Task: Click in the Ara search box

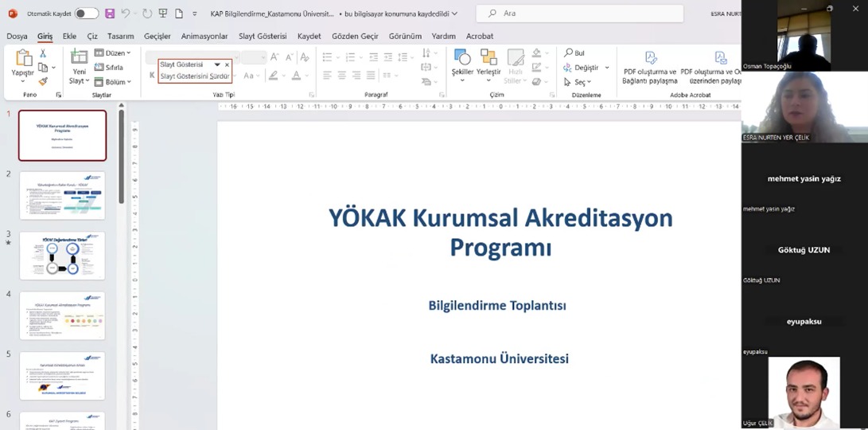Action: 579,14
